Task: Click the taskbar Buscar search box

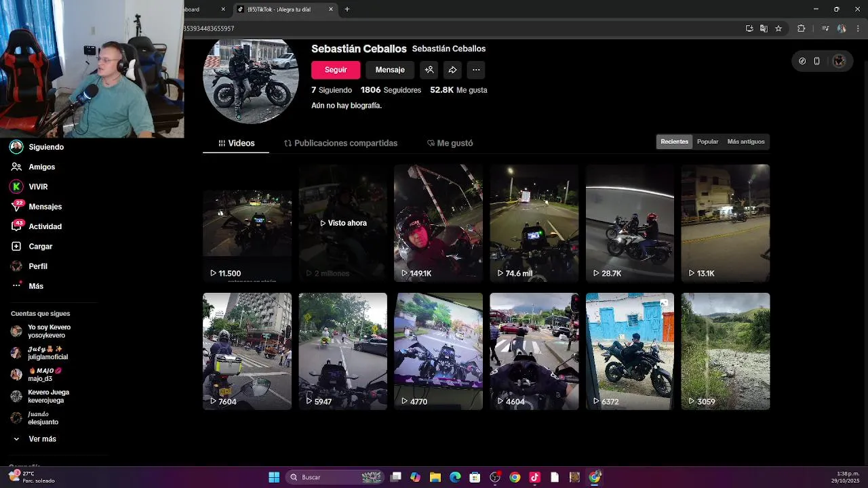Action: point(336,477)
